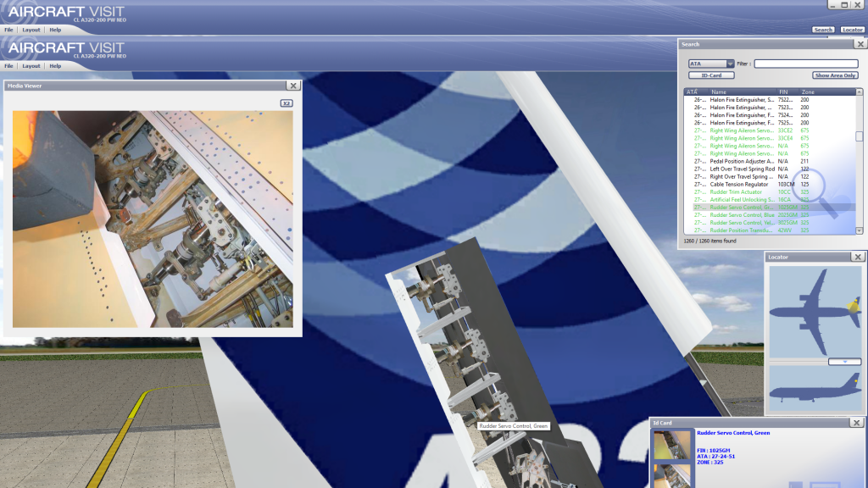
Task: Maximize the back application window
Action: [x=845, y=4]
